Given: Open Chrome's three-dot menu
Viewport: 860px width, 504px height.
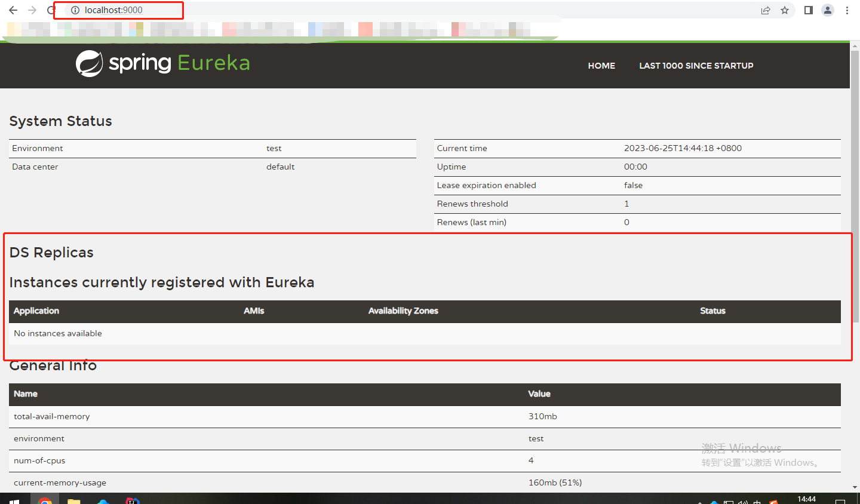Looking at the screenshot, I should [x=847, y=10].
